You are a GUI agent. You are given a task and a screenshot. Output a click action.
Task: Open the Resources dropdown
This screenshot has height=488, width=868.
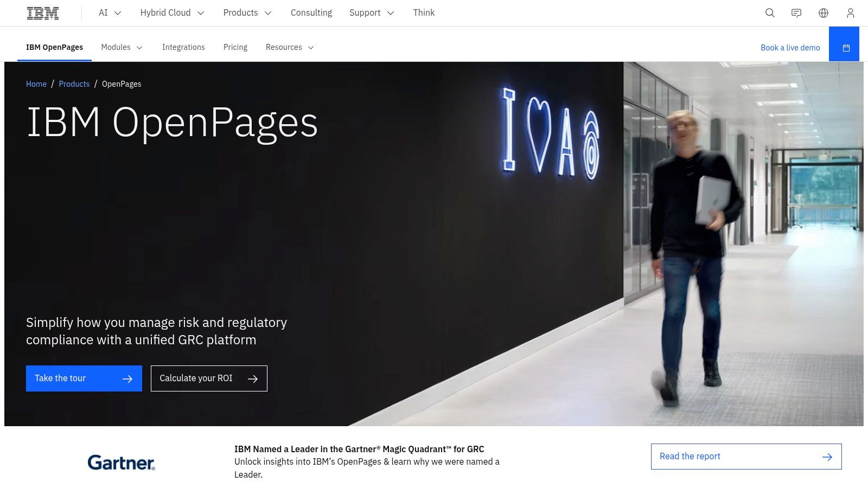[290, 47]
